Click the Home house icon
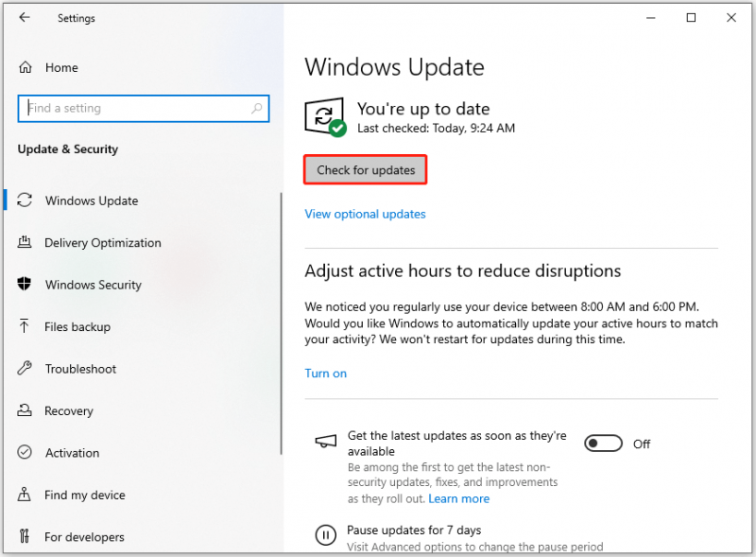Screen dimensions: 756x557 (26, 67)
